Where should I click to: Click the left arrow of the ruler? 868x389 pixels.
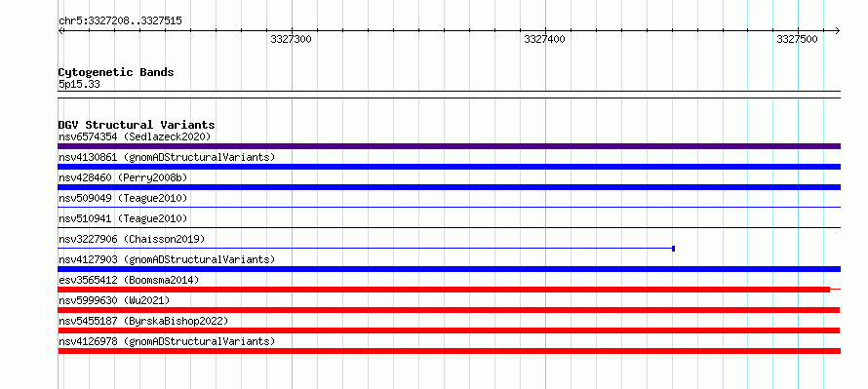point(61,31)
